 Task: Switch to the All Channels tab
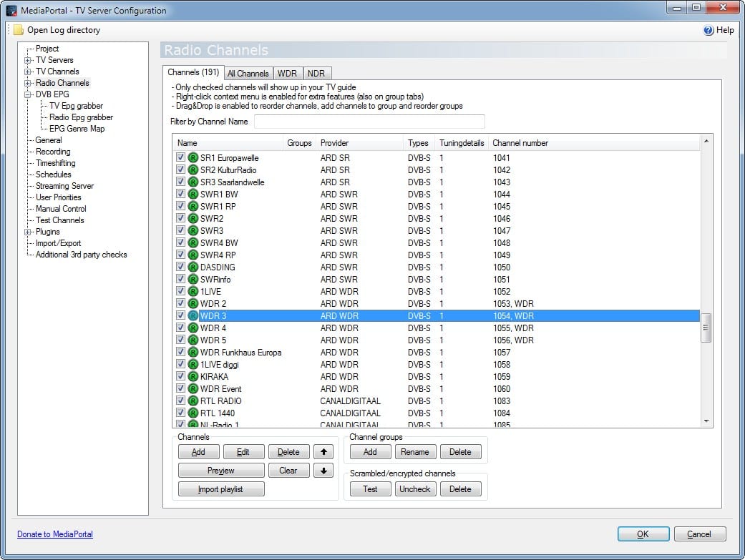click(248, 73)
